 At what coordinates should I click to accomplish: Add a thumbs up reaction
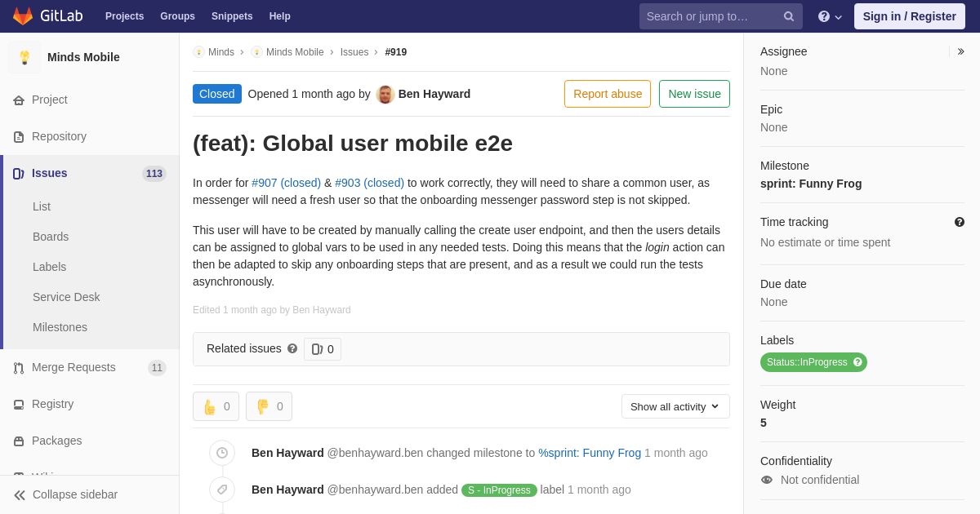pyautogui.click(x=216, y=406)
